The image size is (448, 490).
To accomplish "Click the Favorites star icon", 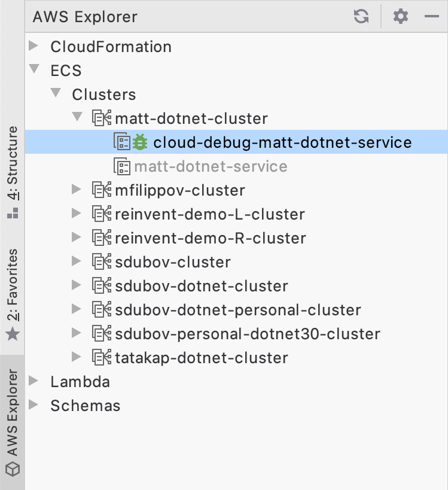I will (13, 334).
